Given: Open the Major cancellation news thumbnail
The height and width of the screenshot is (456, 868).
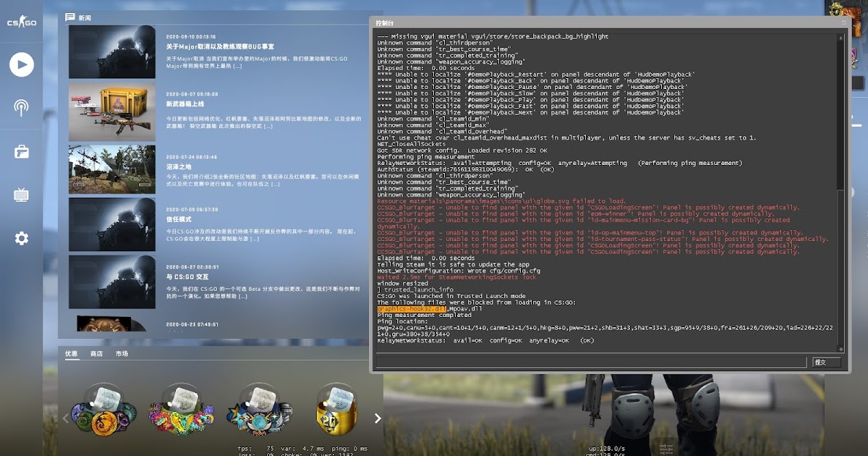Looking at the screenshot, I should coord(112,52).
